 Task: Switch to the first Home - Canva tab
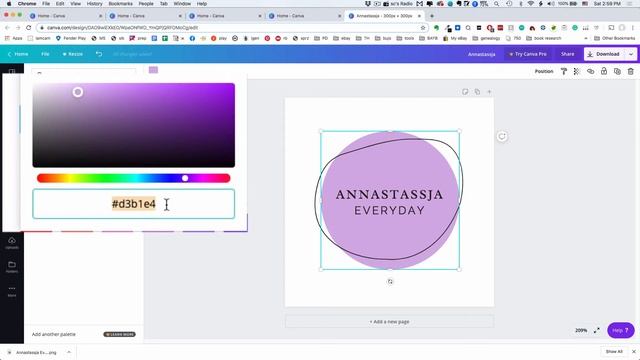click(x=65, y=16)
